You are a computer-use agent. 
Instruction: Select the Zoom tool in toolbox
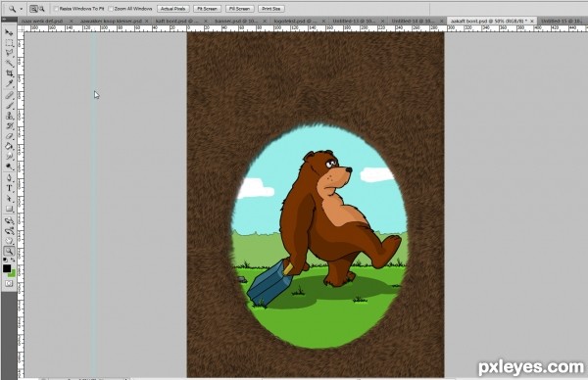9,251
